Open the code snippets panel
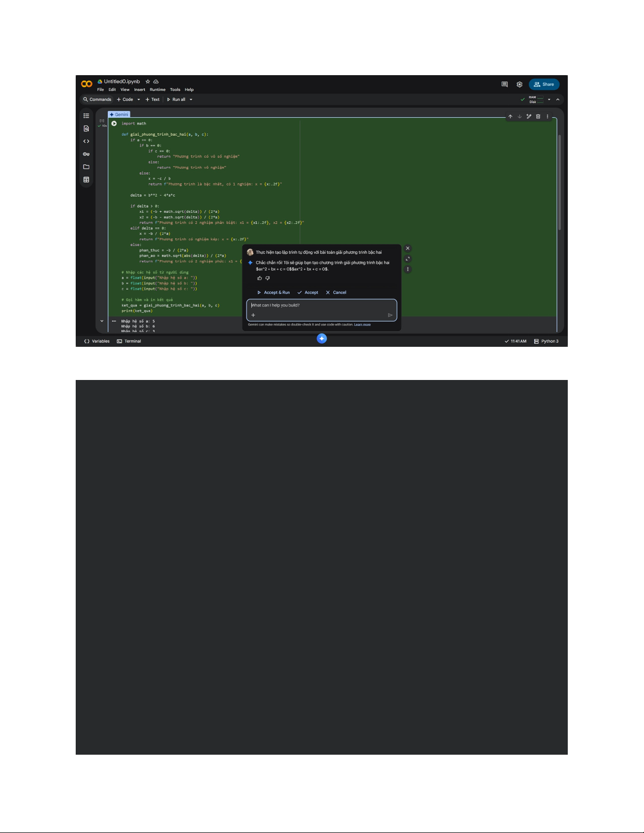Screen dimensions: 644x833 86,141
